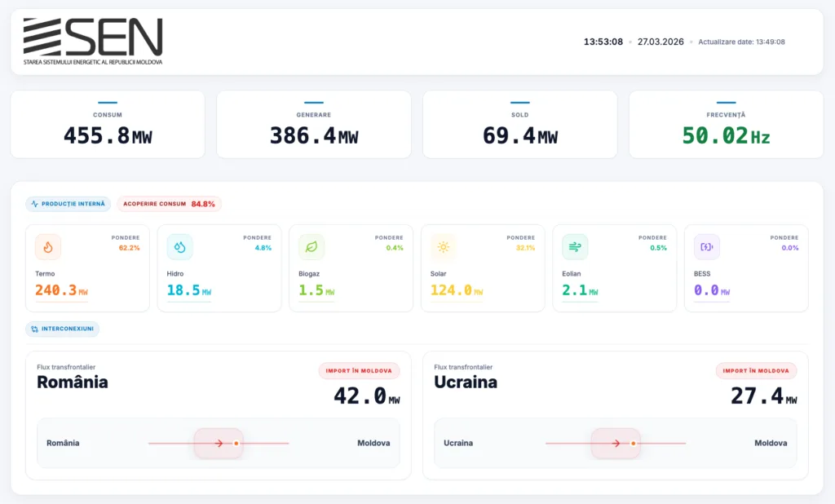The image size is (835, 504).
Task: Select the Interconexiuni section badge
Action: coord(62,329)
